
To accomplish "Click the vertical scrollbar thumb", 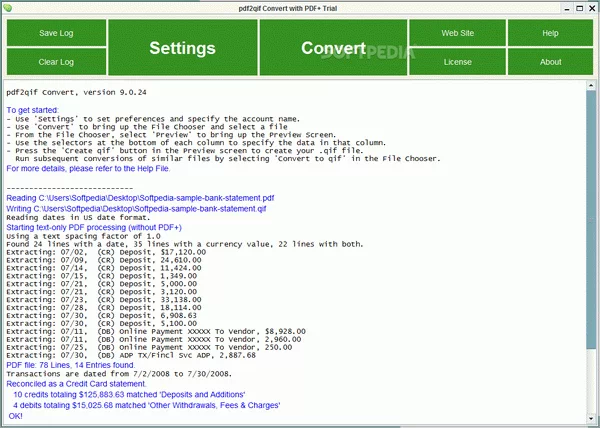I will (590, 220).
